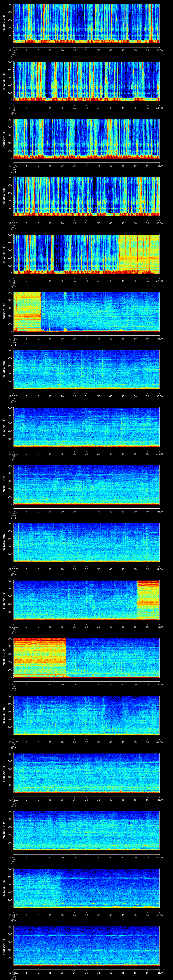The image size is (173, 980).
Task: Select the spectrogram panel beginning 19:35:00
Action: click(87, 369)
